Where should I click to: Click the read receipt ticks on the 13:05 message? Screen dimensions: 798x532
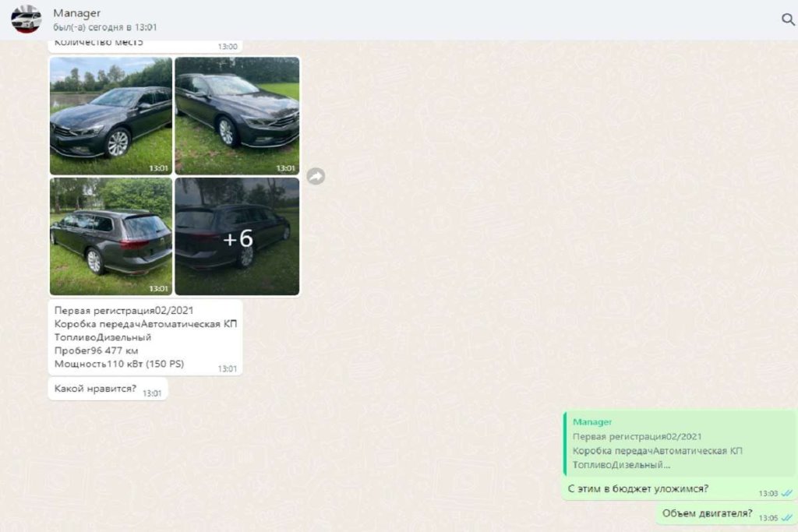pyautogui.click(x=786, y=517)
